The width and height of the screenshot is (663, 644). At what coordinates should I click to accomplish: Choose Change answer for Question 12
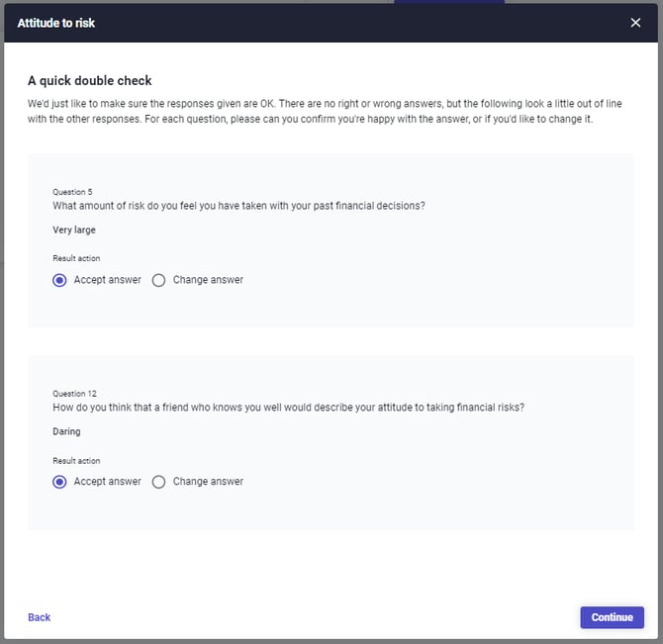(x=159, y=482)
